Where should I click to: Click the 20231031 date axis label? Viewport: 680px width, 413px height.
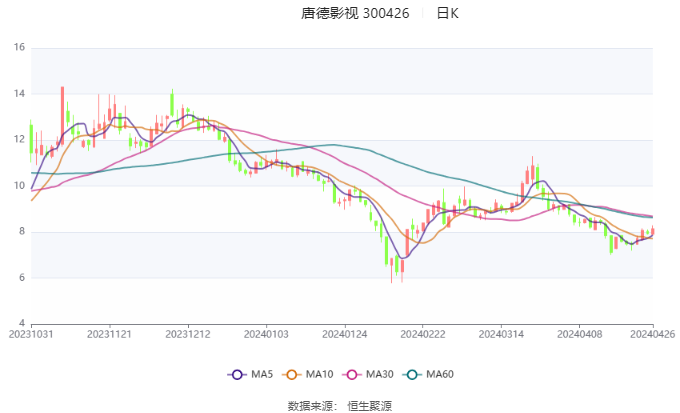click(x=31, y=334)
